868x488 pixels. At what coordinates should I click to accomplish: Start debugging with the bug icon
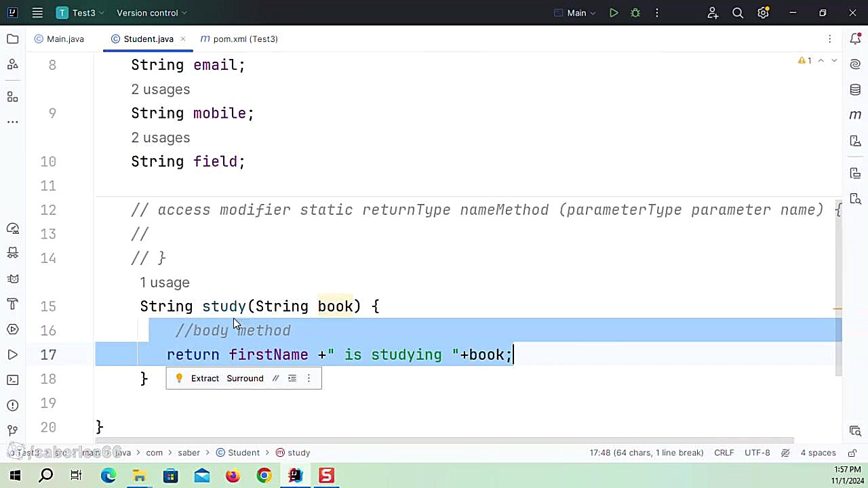635,13
